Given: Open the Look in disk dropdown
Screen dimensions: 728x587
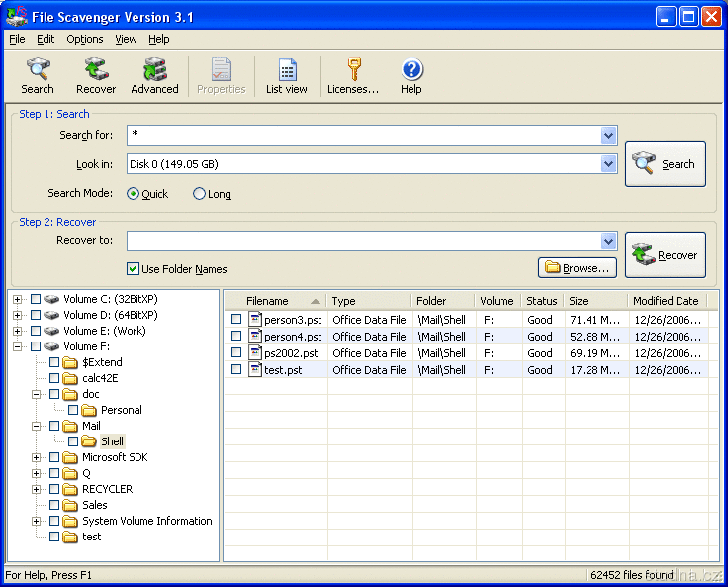Looking at the screenshot, I should [609, 164].
